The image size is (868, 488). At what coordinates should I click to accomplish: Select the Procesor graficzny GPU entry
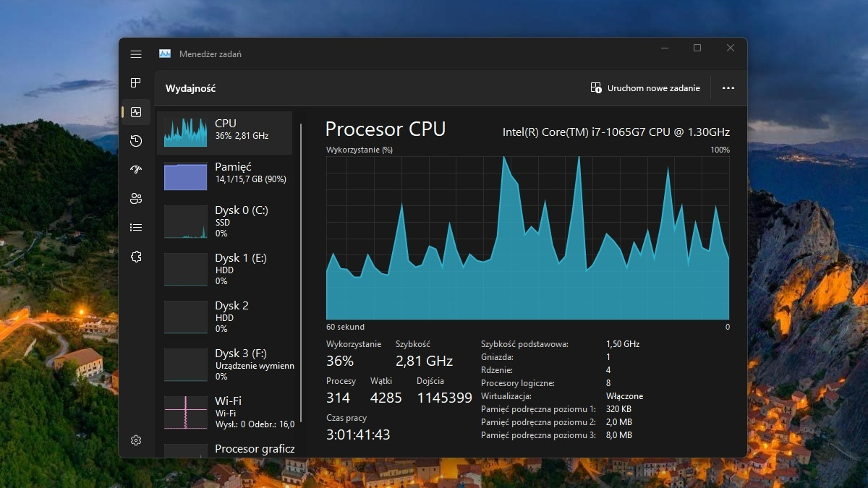click(225, 449)
